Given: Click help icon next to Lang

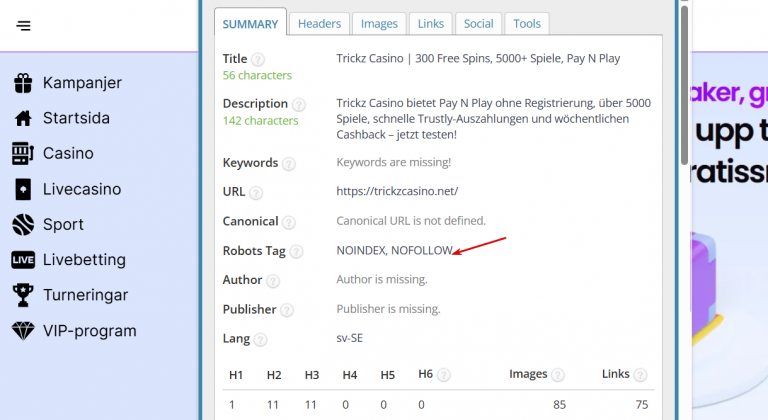Looking at the screenshot, I should 260,340.
